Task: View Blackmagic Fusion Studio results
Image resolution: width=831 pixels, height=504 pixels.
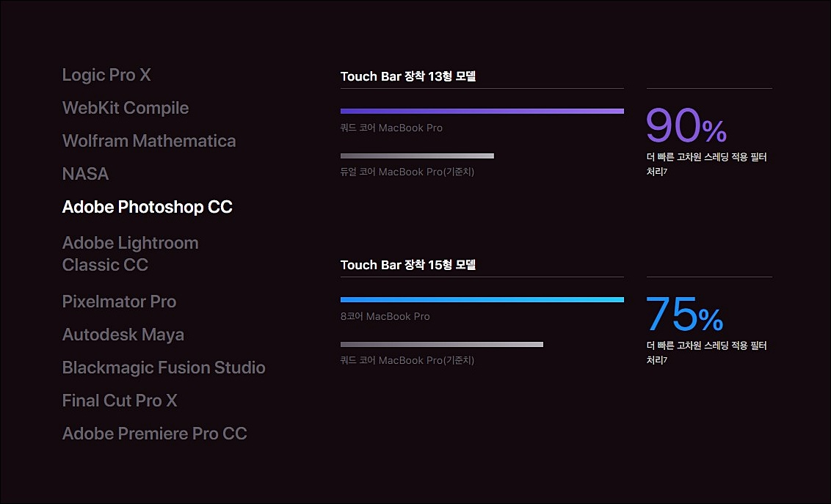Action: (164, 368)
